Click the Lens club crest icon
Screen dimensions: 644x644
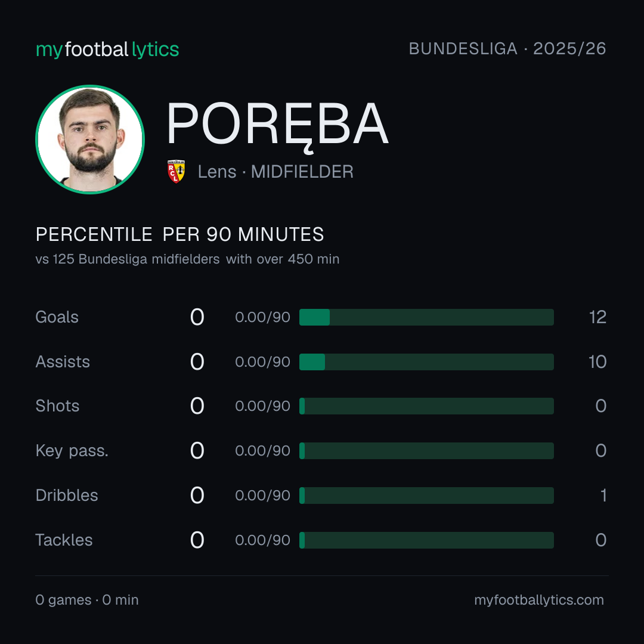point(176,171)
